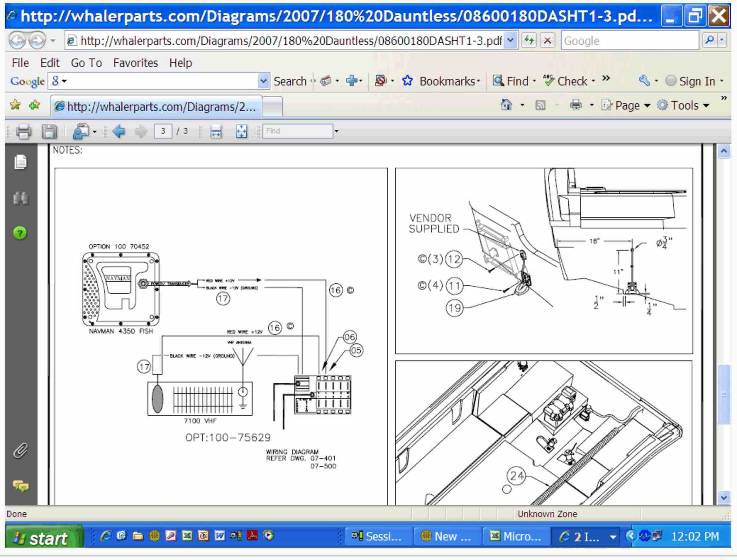Click the Google search box in the title area
The height and width of the screenshot is (560, 737).
tap(629, 41)
